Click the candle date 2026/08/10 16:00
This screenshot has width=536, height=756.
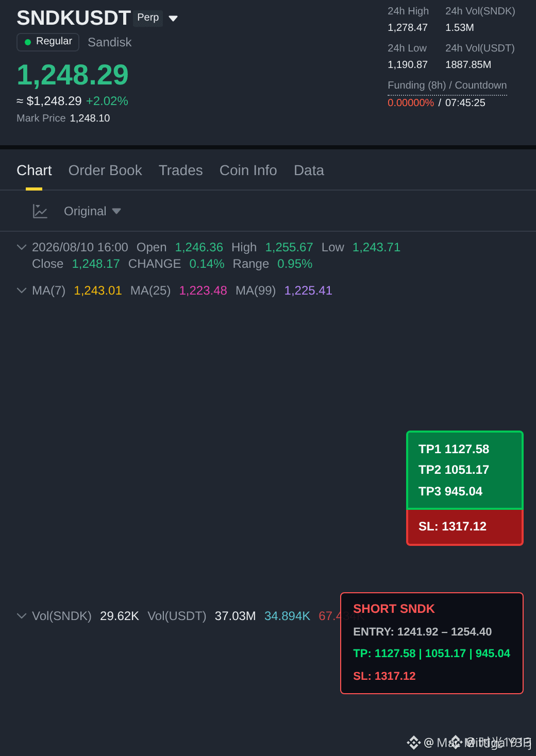click(80, 247)
